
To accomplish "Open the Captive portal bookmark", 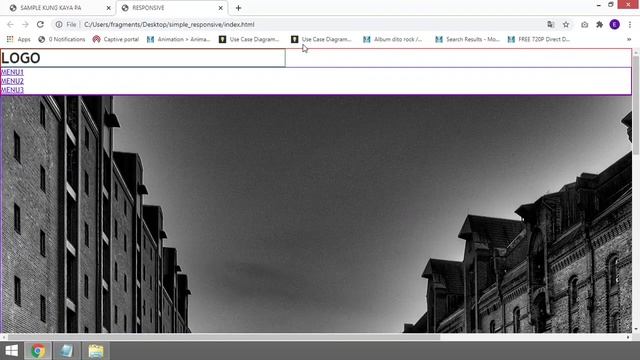I will tap(116, 39).
